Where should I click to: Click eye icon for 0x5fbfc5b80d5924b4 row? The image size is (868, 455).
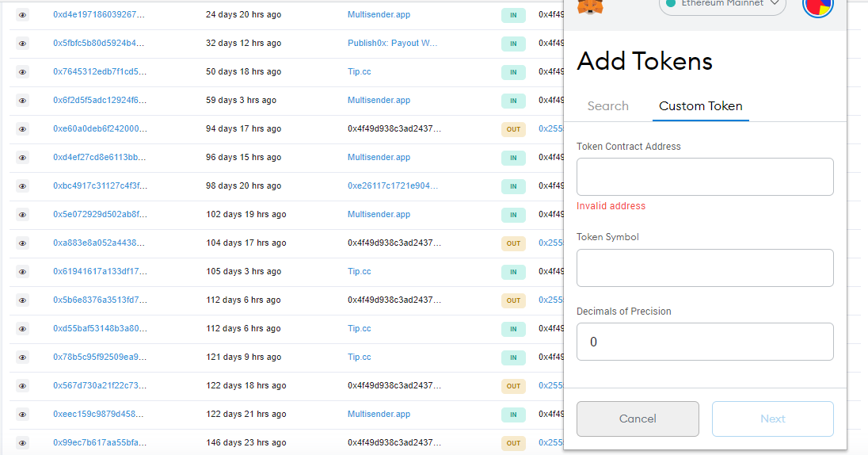click(22, 44)
